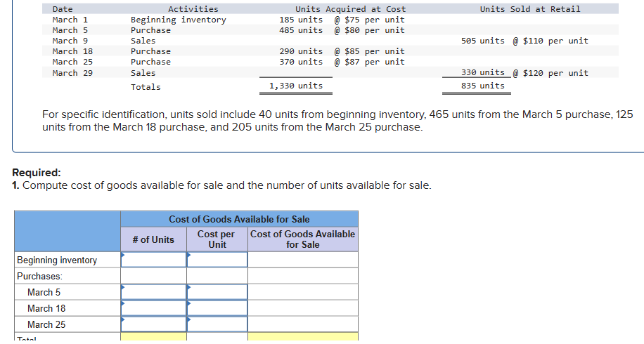Select March 18 Cost of Goods Available cell
Screen dimensions: 644x344
pos(303,308)
